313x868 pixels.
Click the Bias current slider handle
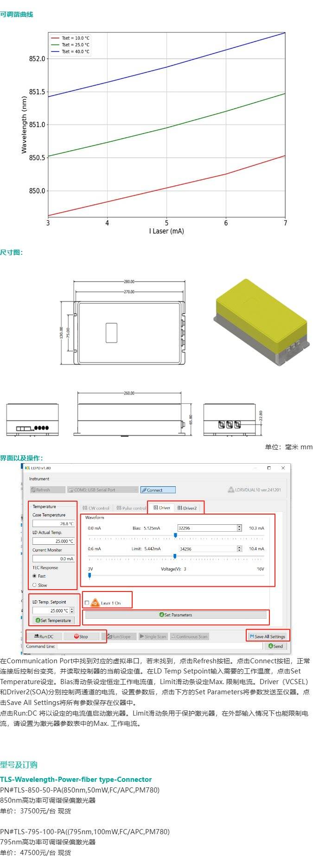[x=175, y=535]
